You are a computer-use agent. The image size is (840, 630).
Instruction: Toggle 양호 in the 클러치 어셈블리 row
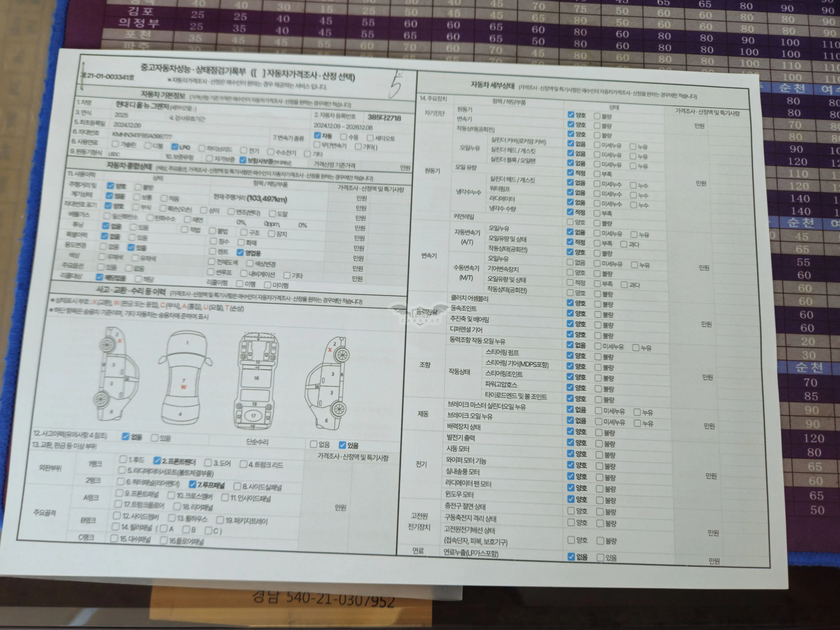pos(570,303)
